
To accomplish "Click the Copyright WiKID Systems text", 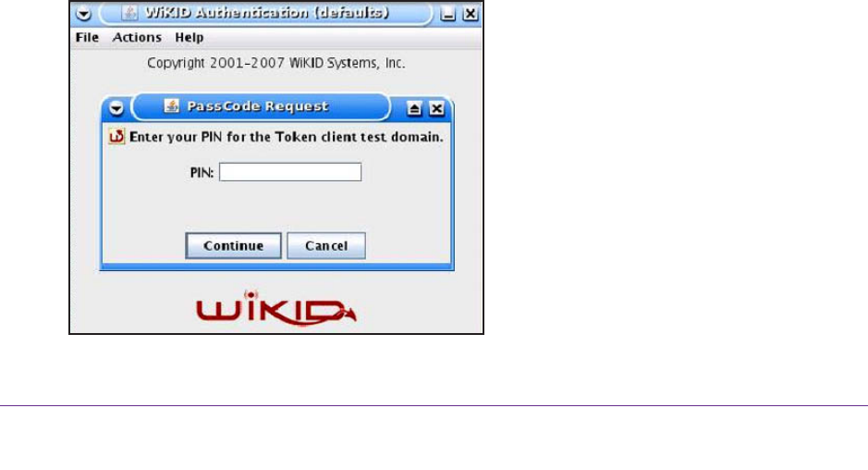I will tap(276, 63).
